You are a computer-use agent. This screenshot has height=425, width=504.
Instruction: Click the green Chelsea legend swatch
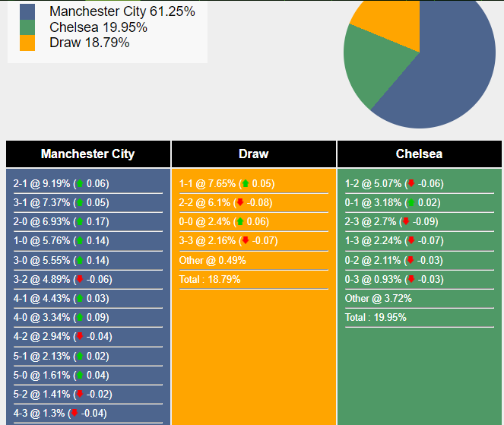click(x=27, y=27)
